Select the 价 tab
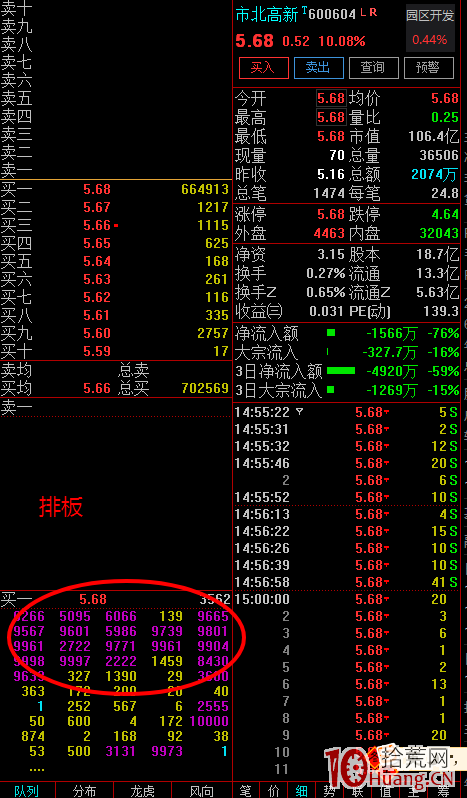This screenshot has height=798, width=467. (x=274, y=791)
